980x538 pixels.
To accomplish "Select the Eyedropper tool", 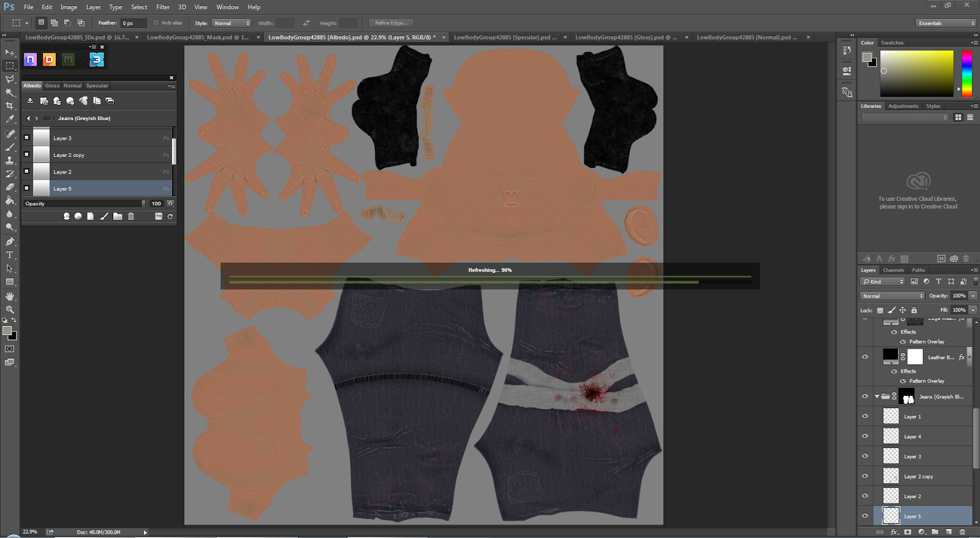I will click(10, 119).
